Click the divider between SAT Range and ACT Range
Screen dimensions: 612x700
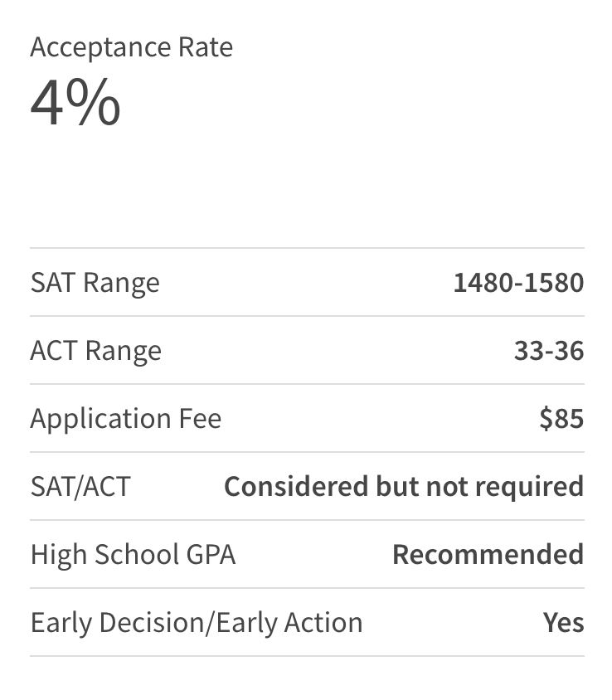[x=307, y=316]
